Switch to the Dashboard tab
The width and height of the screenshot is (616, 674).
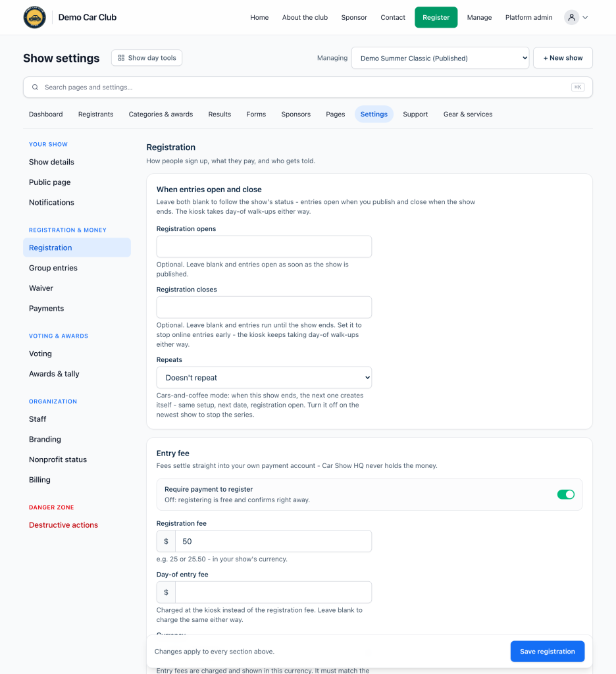tap(45, 114)
